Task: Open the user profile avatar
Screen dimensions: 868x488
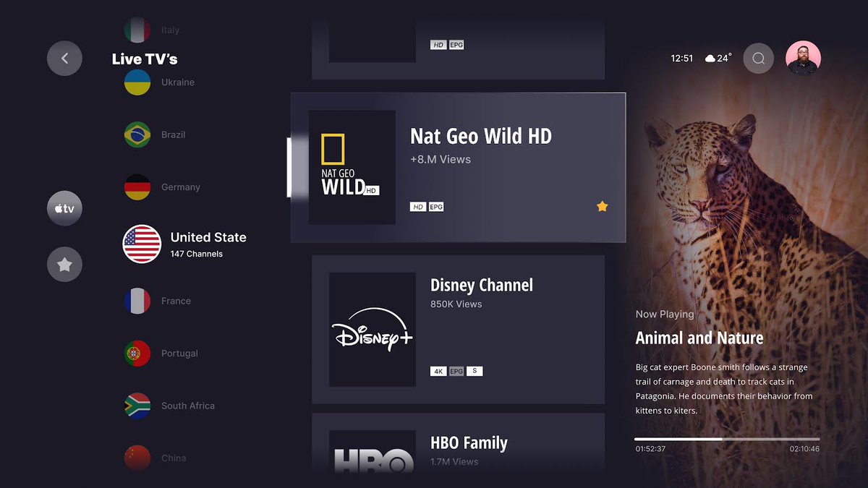Action: click(803, 58)
